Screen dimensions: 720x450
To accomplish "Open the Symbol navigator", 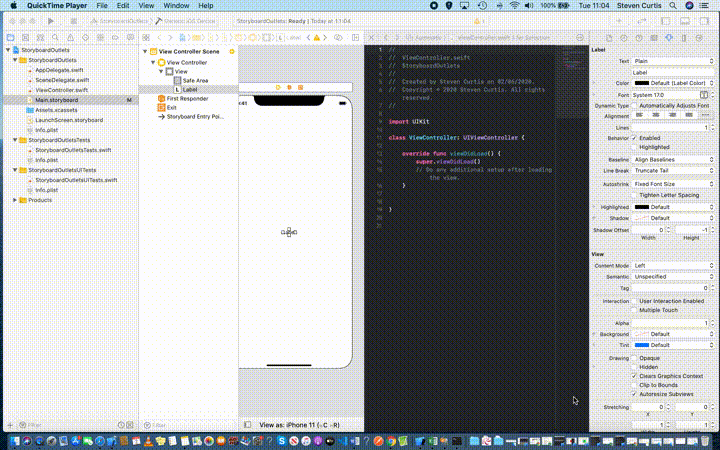I will click(40, 38).
